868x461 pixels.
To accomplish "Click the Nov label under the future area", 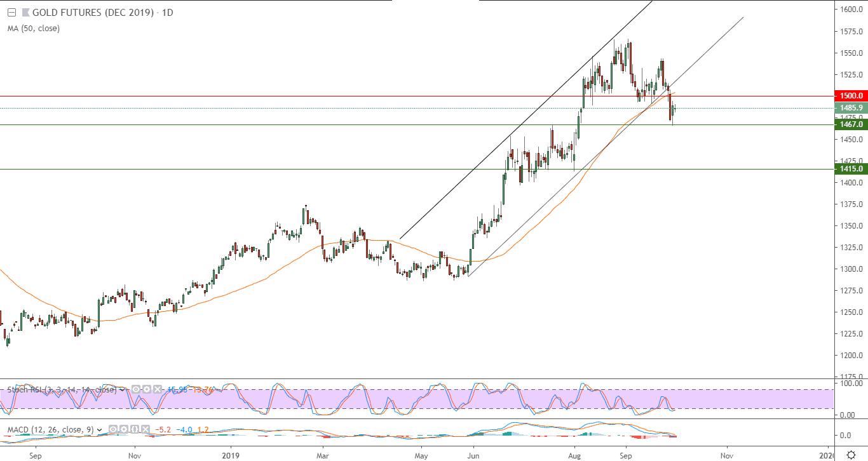I will pyautogui.click(x=728, y=455).
